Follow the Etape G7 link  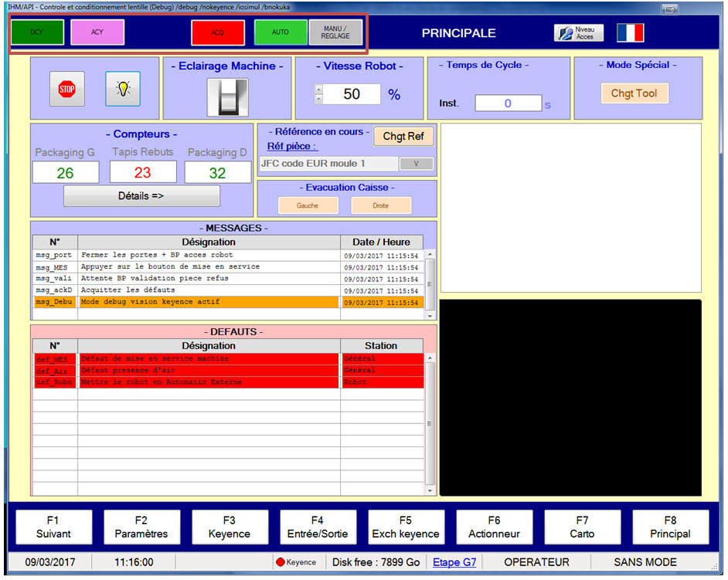click(x=454, y=562)
